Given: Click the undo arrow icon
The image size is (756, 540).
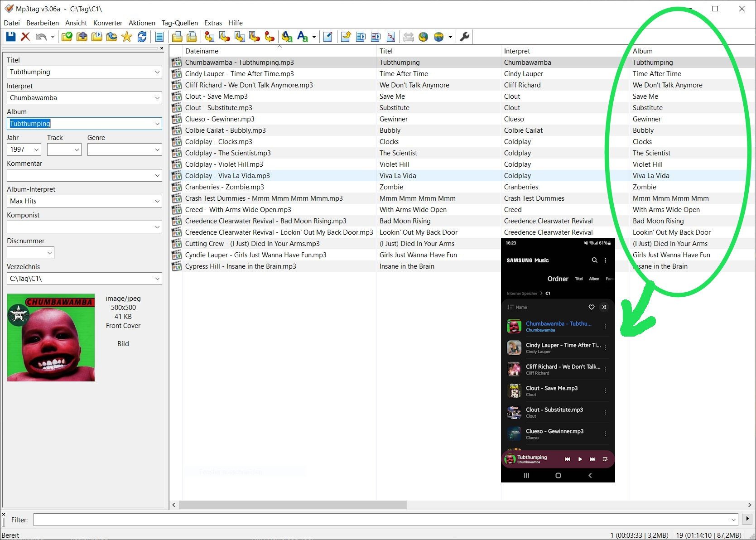Looking at the screenshot, I should (41, 37).
